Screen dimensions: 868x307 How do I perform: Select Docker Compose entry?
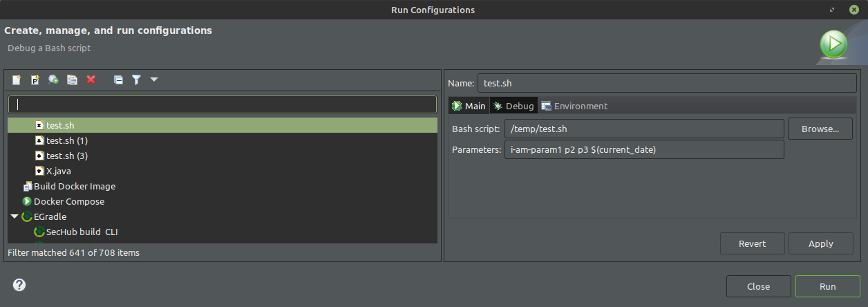pos(69,201)
